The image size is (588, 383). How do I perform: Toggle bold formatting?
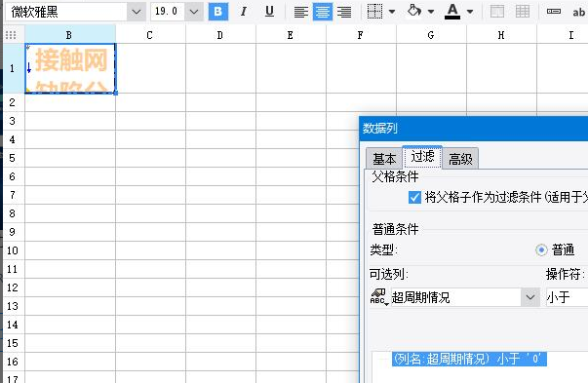click(217, 12)
